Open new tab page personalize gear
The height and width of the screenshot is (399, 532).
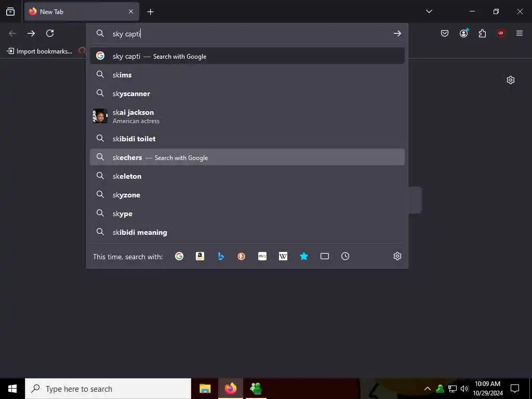[x=510, y=80]
